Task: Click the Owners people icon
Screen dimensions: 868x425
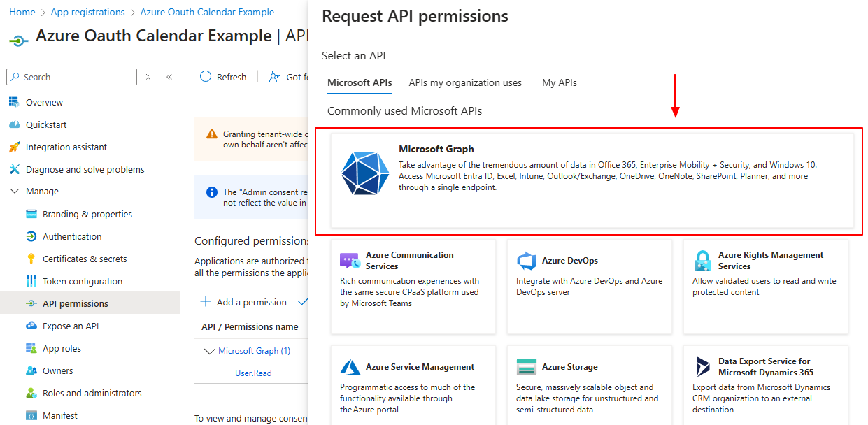Action: [31, 370]
